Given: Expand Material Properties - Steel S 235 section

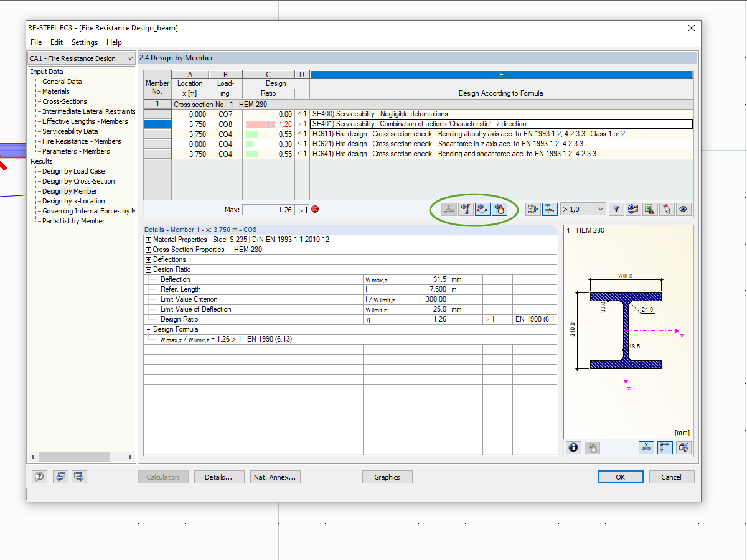Looking at the screenshot, I should coord(148,240).
